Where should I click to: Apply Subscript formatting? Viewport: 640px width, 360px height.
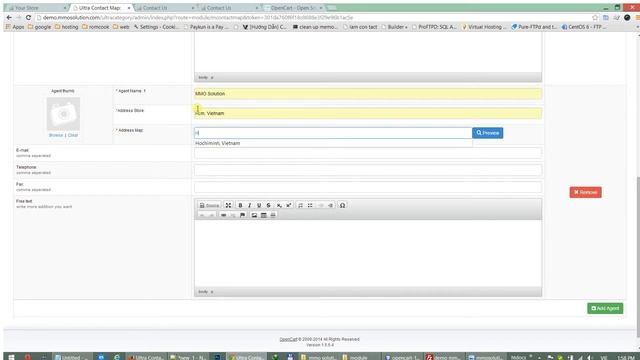click(x=279, y=205)
